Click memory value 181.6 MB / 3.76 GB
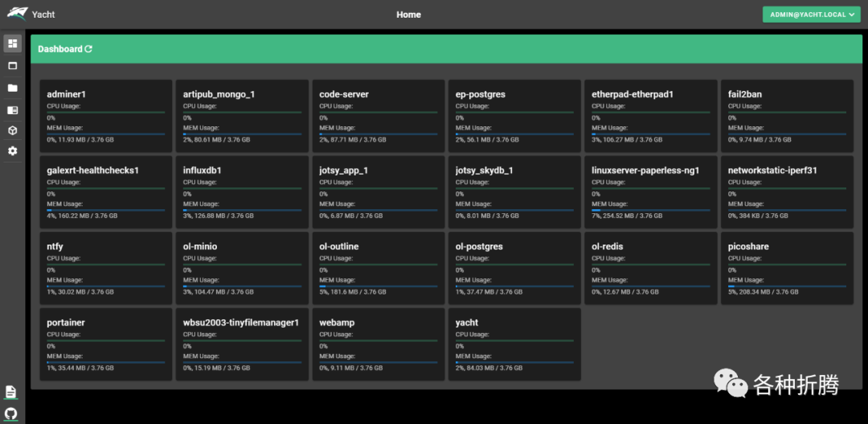Image resolution: width=868 pixels, height=424 pixels. coord(358,291)
